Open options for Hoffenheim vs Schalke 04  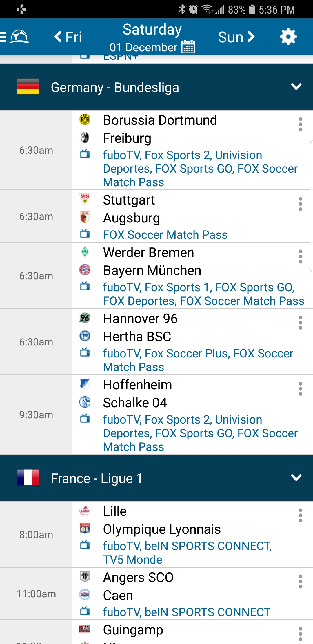[x=300, y=389]
